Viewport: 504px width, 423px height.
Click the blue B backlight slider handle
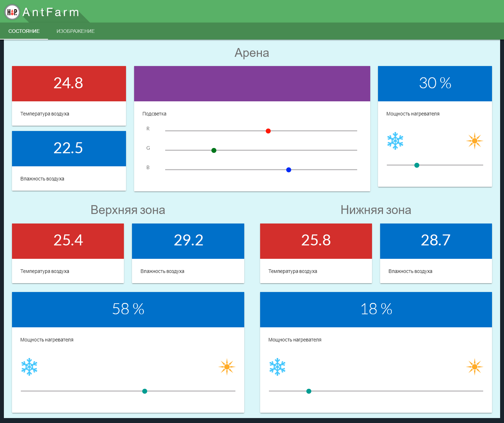(289, 170)
